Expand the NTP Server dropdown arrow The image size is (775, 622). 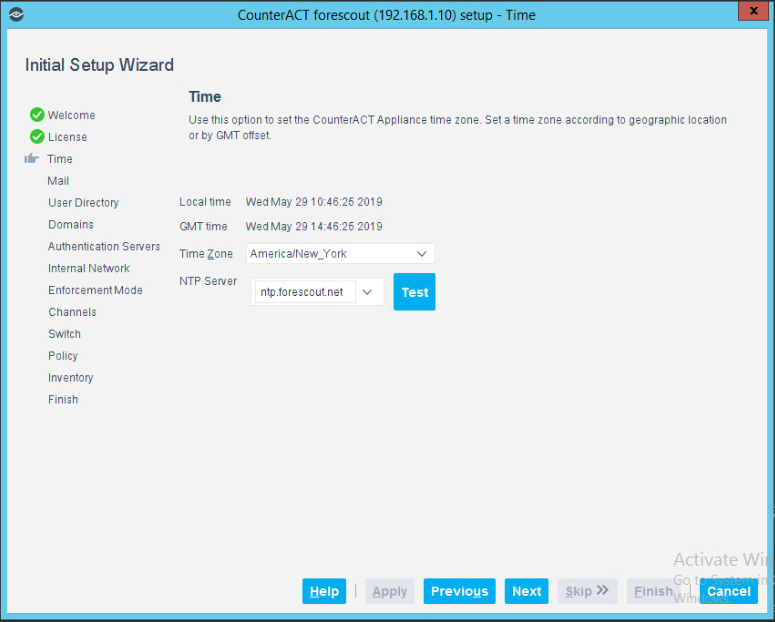click(x=367, y=292)
